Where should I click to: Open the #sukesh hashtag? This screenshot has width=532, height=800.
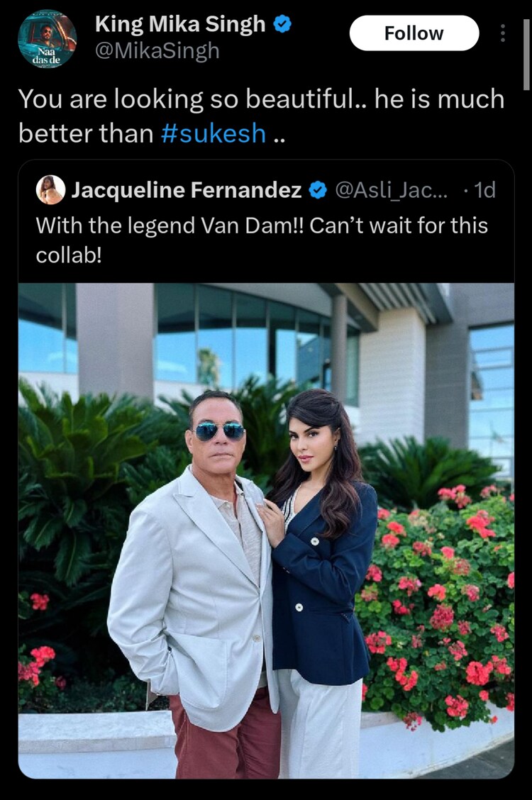tap(214, 133)
